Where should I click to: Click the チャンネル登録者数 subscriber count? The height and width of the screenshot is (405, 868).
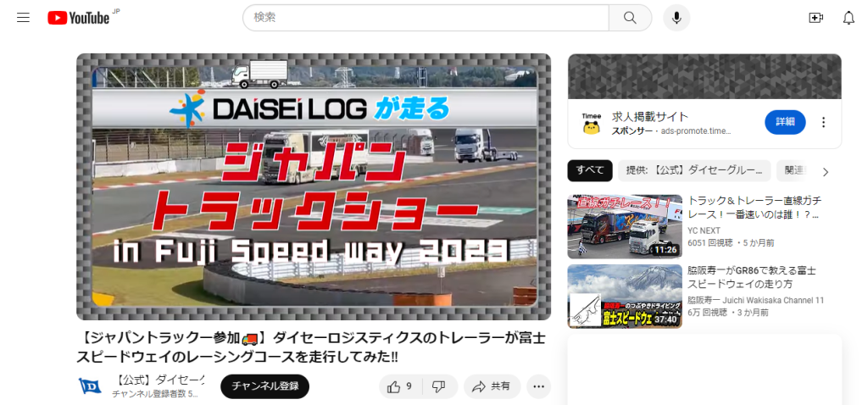[155, 394]
